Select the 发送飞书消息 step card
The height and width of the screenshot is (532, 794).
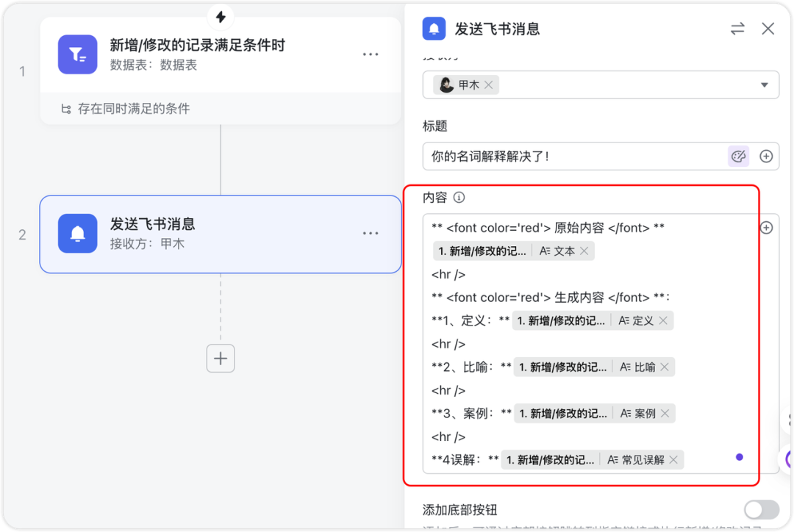click(x=221, y=234)
